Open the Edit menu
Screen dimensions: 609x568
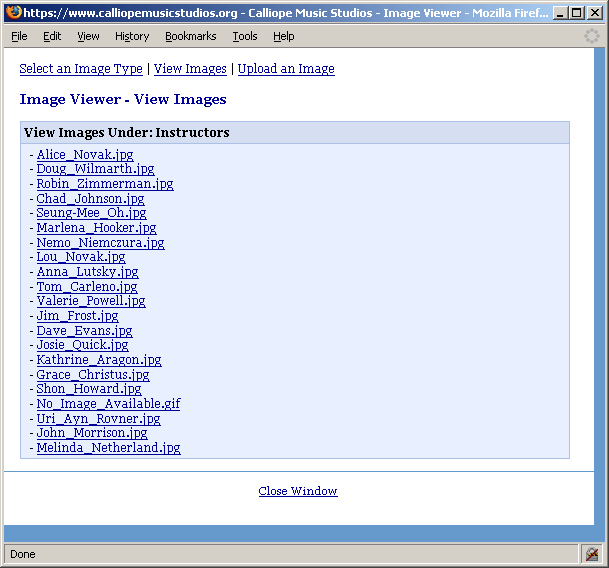[x=52, y=36]
